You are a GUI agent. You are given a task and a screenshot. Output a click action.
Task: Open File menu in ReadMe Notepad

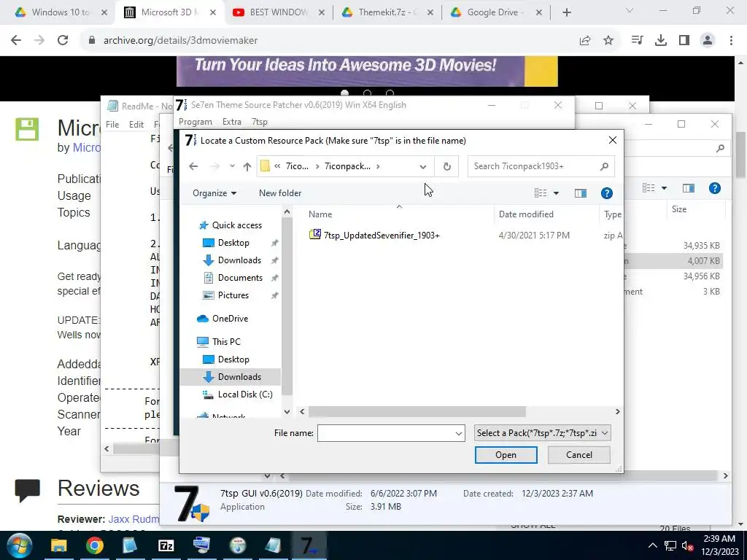[x=112, y=124]
